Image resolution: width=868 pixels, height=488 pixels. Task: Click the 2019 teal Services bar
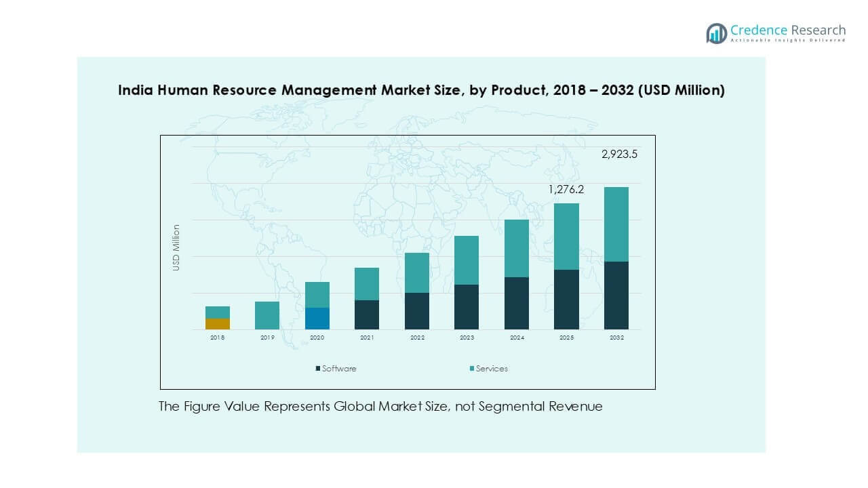pos(267,316)
